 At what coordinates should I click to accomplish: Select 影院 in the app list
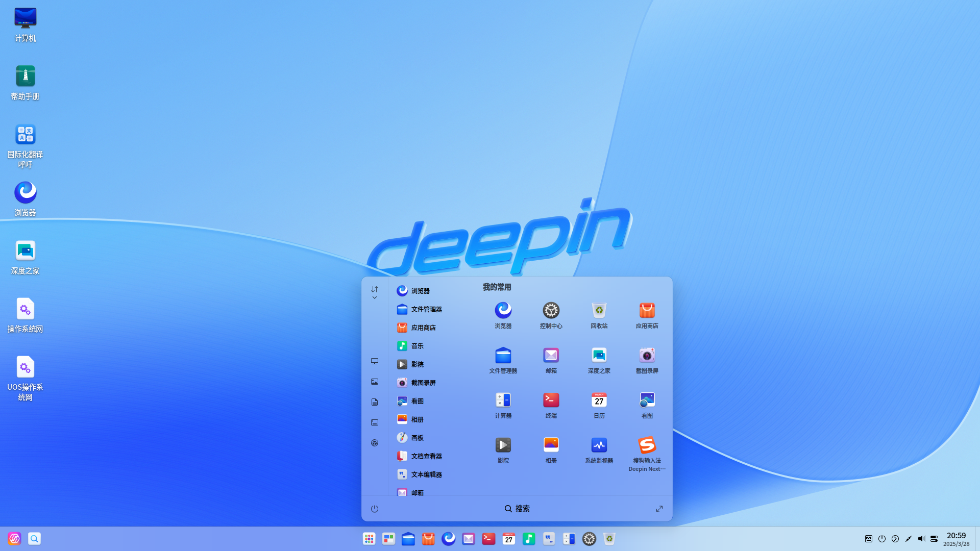click(x=431, y=364)
